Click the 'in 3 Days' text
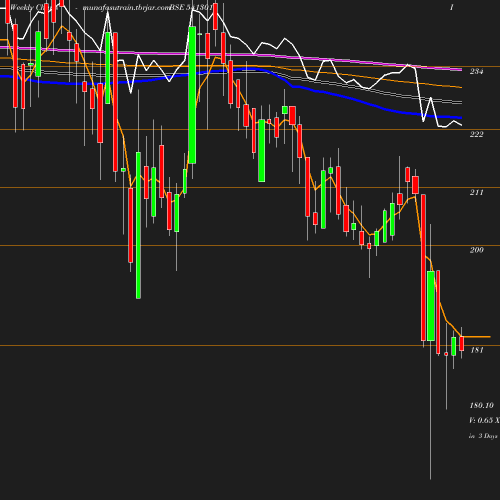Screen dimensions: 500x500 483,436
